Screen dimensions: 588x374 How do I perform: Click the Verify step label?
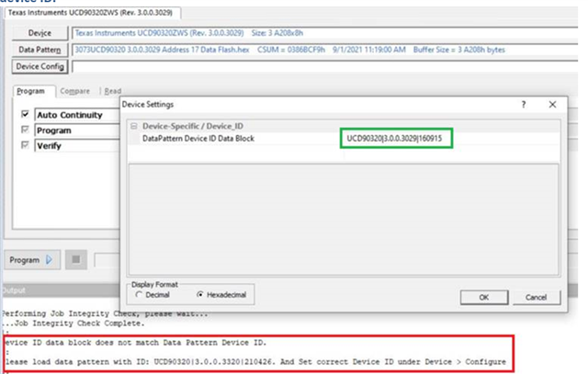pyautogui.click(x=49, y=146)
